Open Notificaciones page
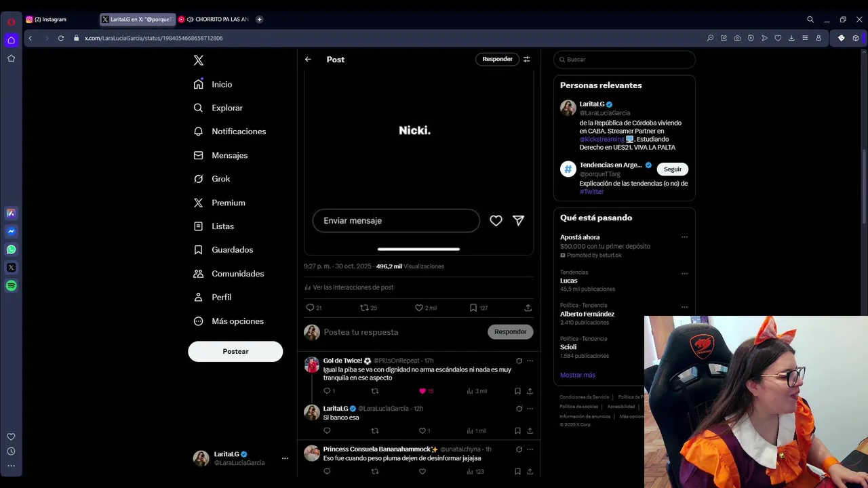This screenshot has height=488, width=868. pyautogui.click(x=230, y=131)
